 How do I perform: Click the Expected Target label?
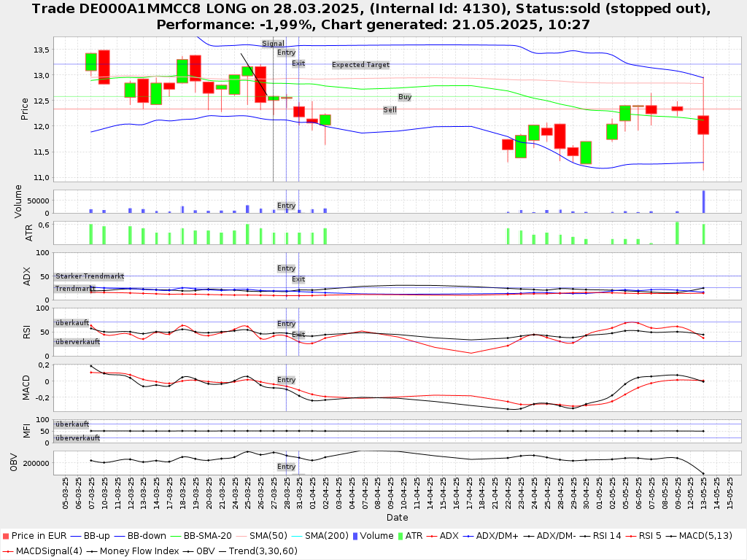[360, 65]
